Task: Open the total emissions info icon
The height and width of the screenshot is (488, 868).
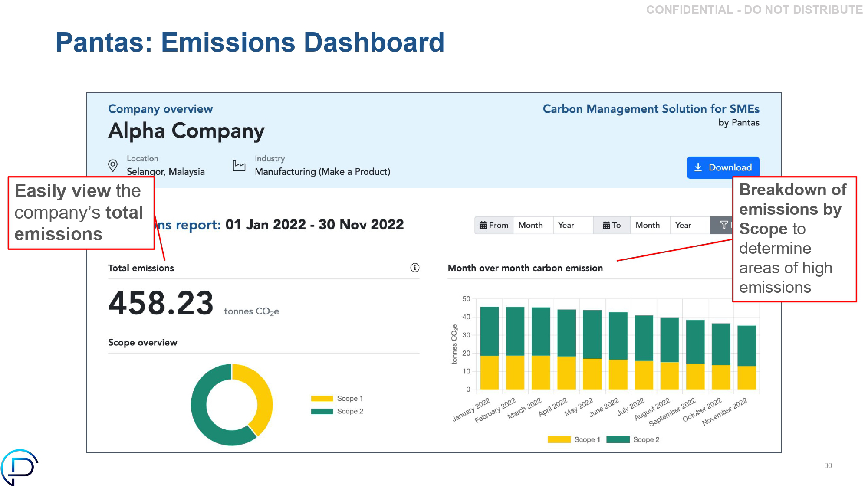Action: click(x=415, y=268)
